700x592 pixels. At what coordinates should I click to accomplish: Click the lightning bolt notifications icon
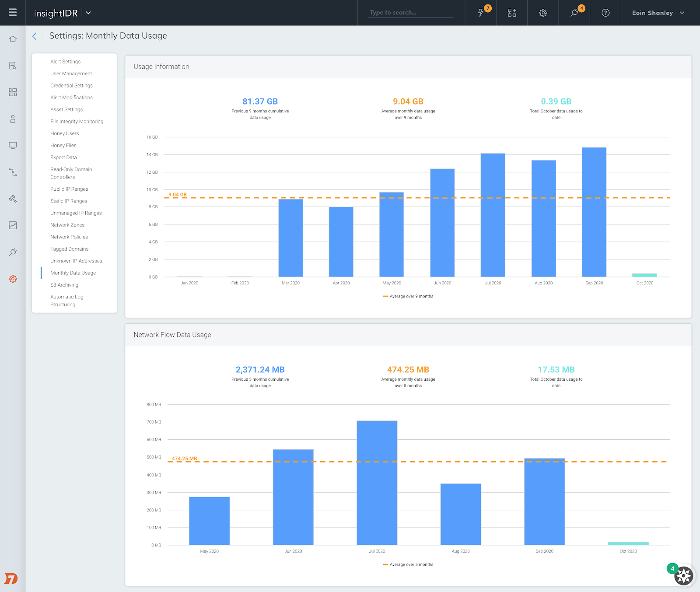[481, 13]
